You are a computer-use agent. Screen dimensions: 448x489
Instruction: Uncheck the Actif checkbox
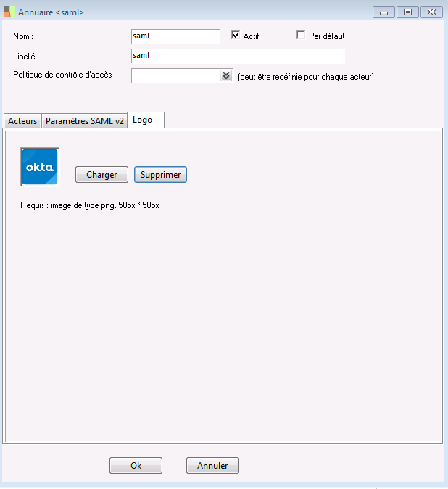coord(236,36)
